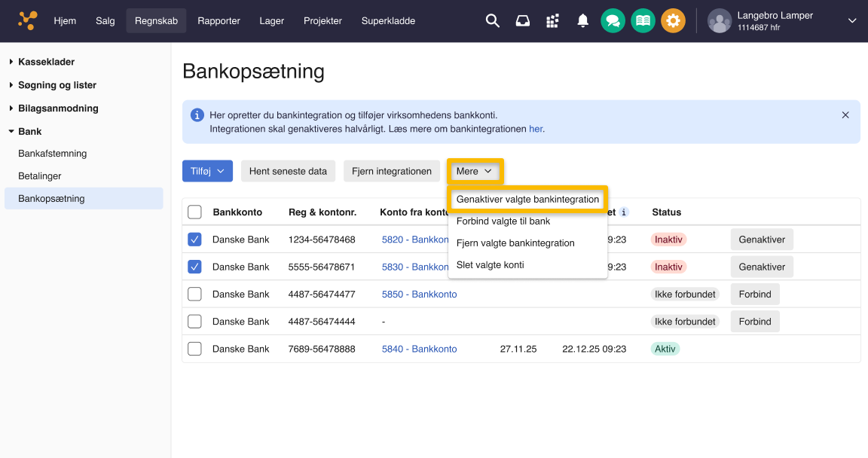
Task: Open the green chat bubbles icon
Action: (613, 21)
